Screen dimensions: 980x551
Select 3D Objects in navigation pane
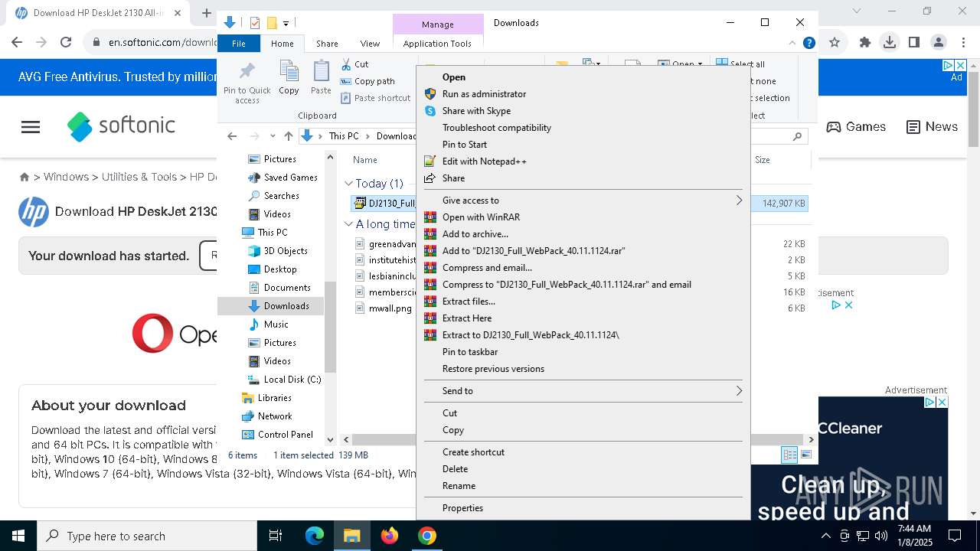coord(278,251)
